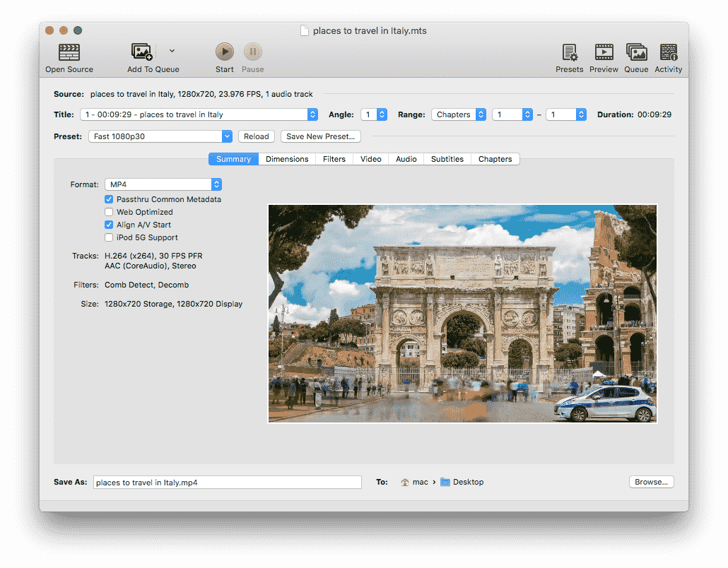Click the Save As filename field
The image size is (728, 568).
click(x=227, y=482)
